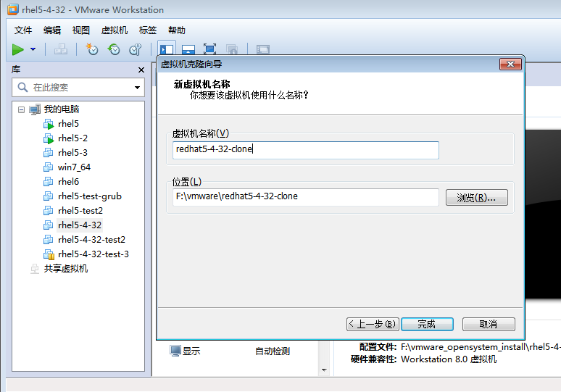
Task: Enter full screen mode icon
Action: (209, 49)
